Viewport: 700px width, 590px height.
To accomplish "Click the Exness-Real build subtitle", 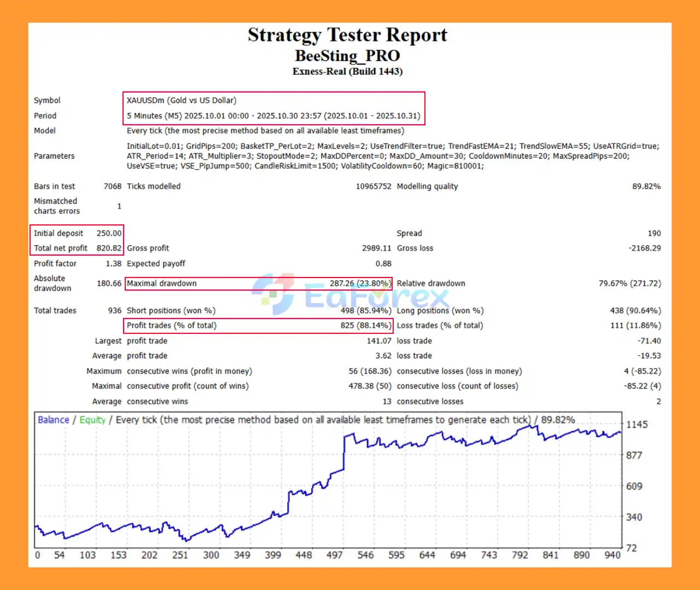I will tap(347, 72).
